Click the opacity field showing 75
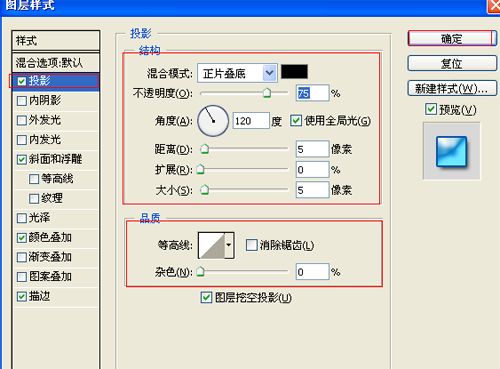Image resolution: width=500 pixels, height=369 pixels. click(x=312, y=93)
